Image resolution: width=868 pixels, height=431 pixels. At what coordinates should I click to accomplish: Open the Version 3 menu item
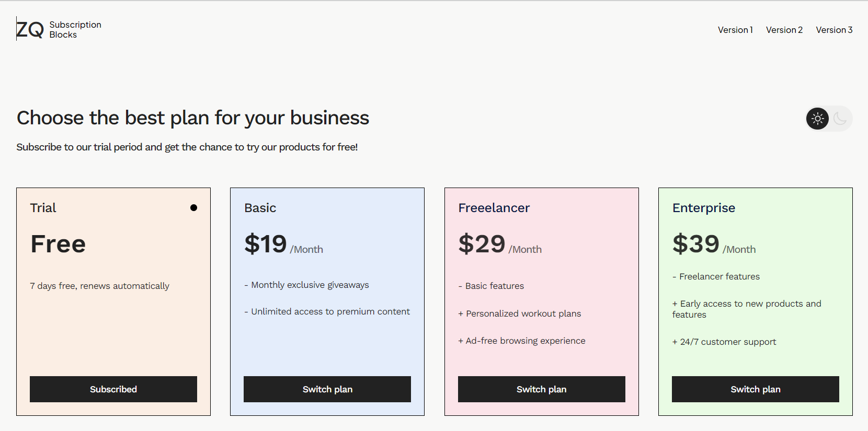tap(834, 30)
